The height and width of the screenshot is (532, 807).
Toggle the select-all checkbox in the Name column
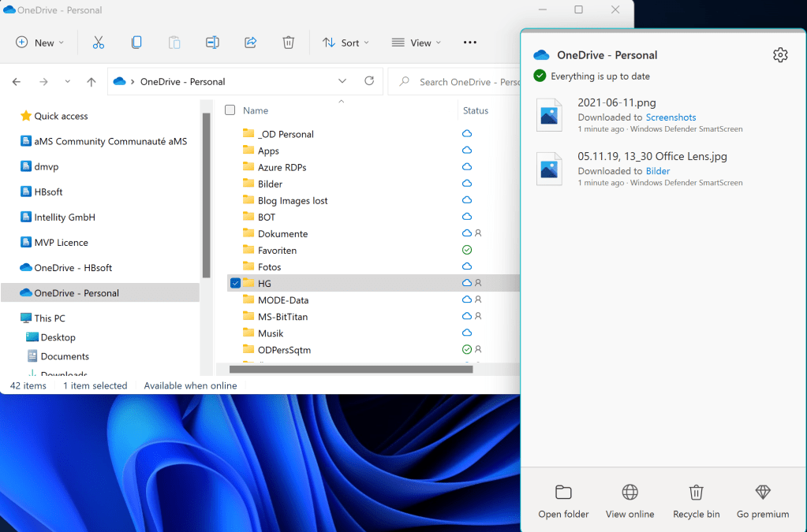[229, 110]
